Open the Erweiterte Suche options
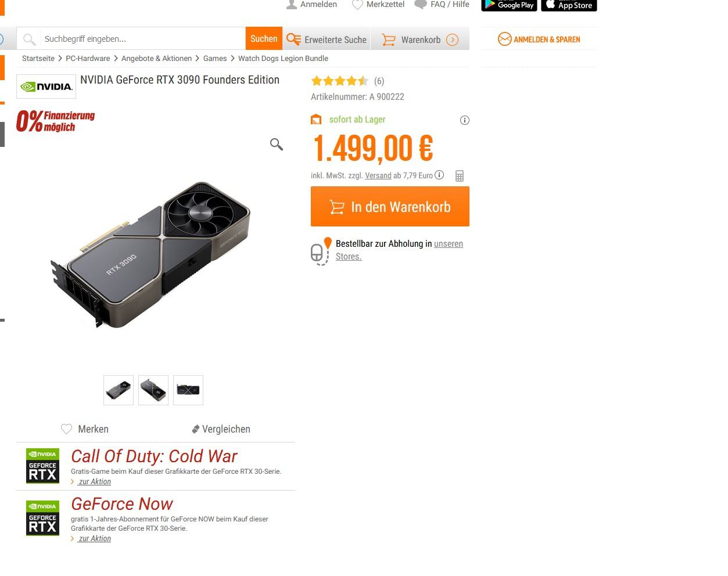 coord(327,39)
